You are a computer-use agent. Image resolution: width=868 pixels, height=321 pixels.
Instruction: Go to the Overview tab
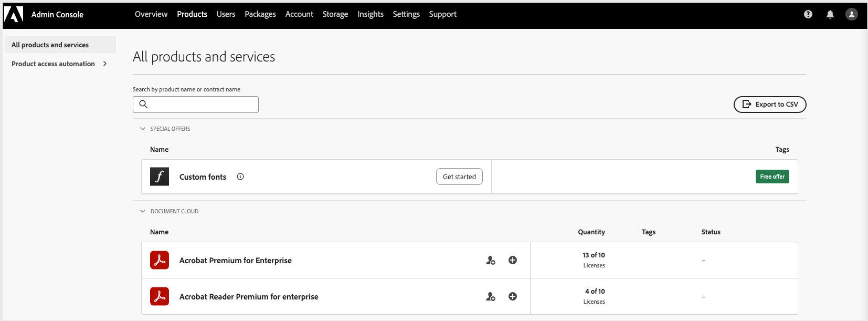coord(151,14)
